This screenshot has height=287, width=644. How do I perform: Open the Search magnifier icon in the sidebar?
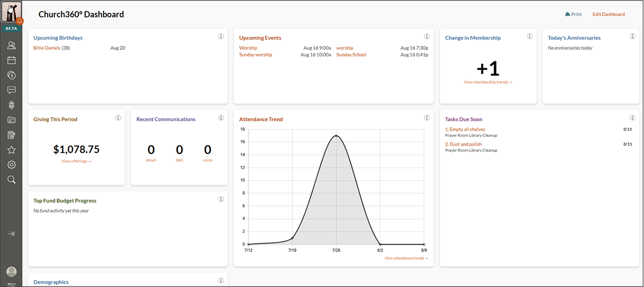point(11,180)
